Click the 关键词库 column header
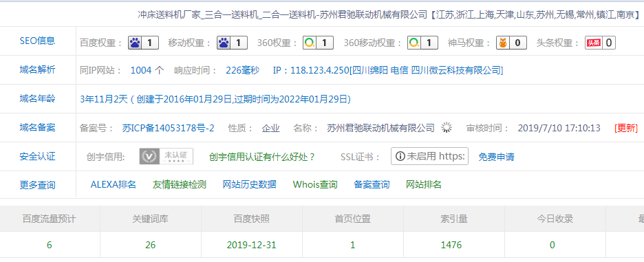The height and width of the screenshot is (262, 644). [150, 219]
